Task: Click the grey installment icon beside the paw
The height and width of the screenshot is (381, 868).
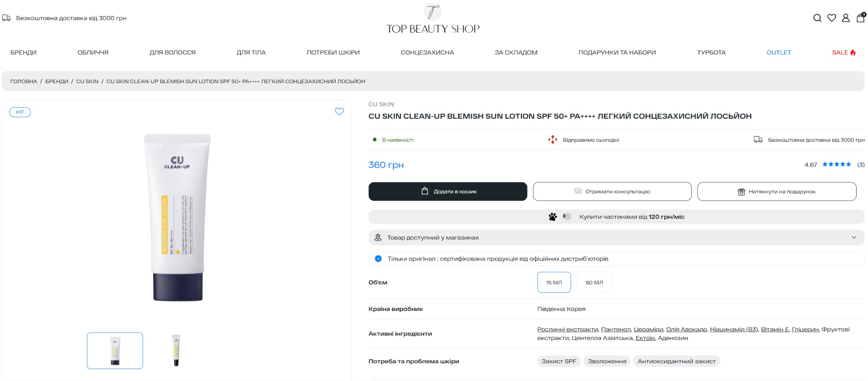Action: pyautogui.click(x=567, y=216)
